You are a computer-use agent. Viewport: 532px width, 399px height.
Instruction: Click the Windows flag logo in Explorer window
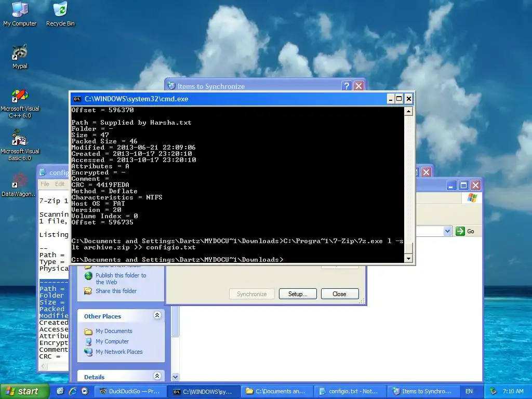[472, 198]
